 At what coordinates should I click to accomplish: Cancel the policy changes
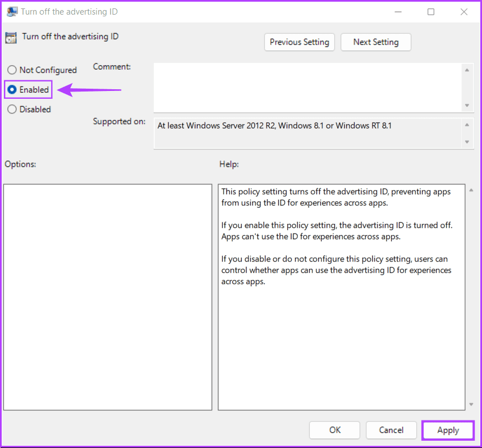pyautogui.click(x=391, y=430)
